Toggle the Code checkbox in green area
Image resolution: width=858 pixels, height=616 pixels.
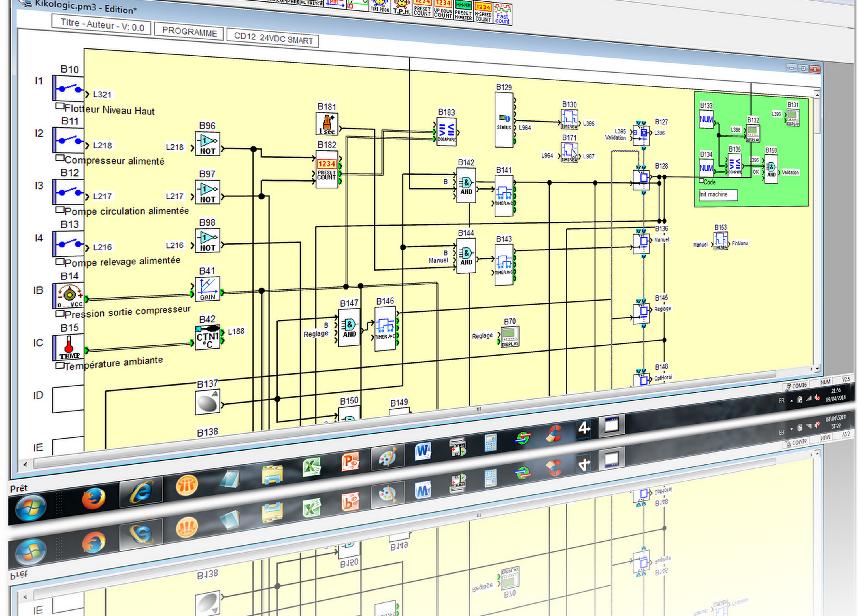[702, 181]
